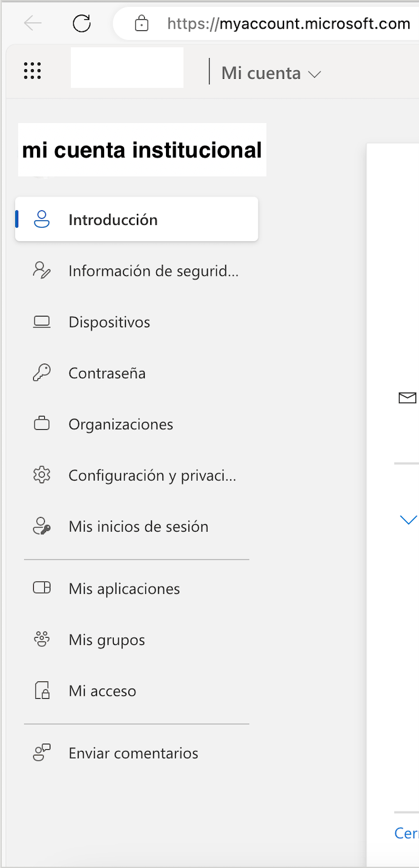The height and width of the screenshot is (868, 419).
Task: Click the Mis aplicaciones icon
Action: 41,588
